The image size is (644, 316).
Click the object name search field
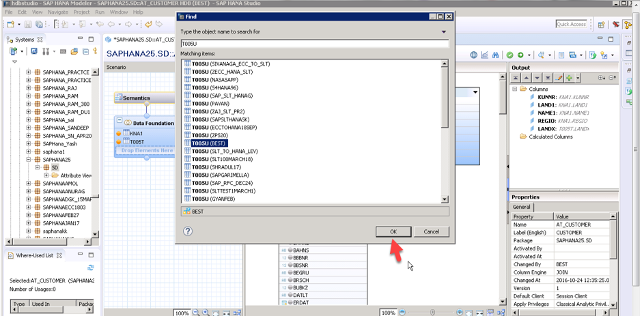tap(315, 44)
